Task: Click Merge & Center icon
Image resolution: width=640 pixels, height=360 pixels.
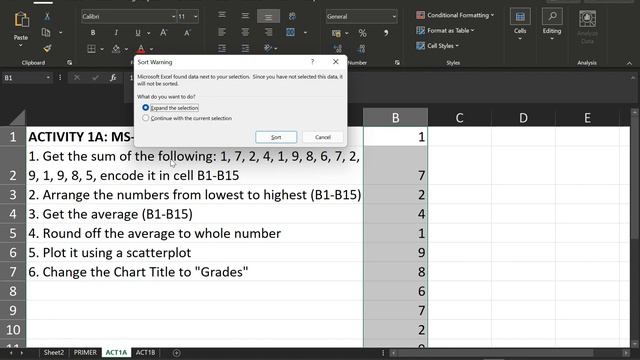Action: tap(291, 32)
